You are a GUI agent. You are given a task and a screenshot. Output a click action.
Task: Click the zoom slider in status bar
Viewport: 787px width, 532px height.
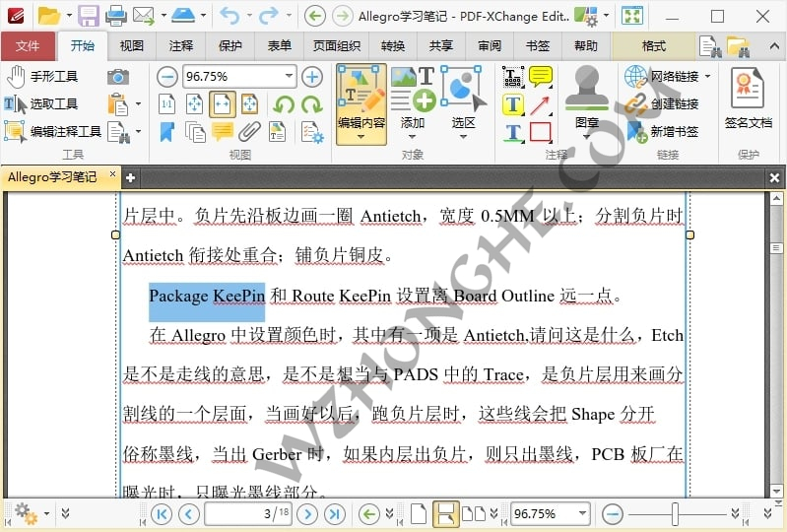click(x=675, y=513)
